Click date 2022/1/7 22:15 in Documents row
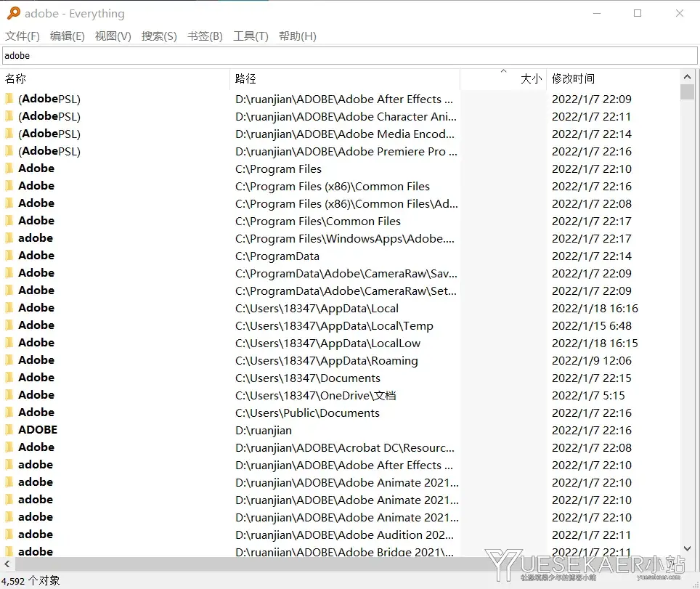 coord(592,378)
